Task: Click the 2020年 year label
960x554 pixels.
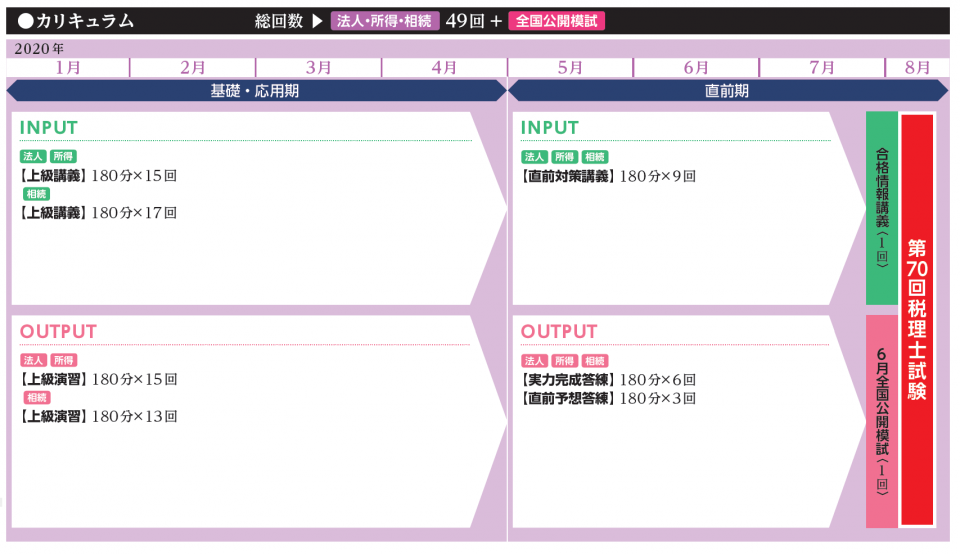Action: point(39,48)
